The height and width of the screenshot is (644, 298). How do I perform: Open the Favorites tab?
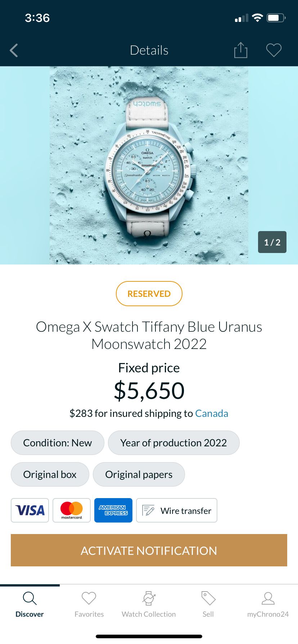pos(89,604)
